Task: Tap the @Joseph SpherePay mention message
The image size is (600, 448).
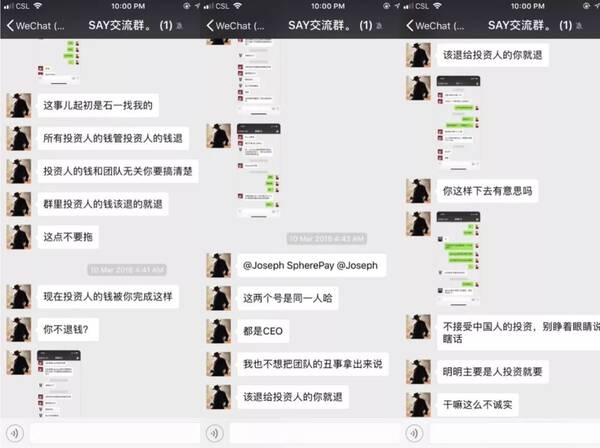Action: pos(311,265)
